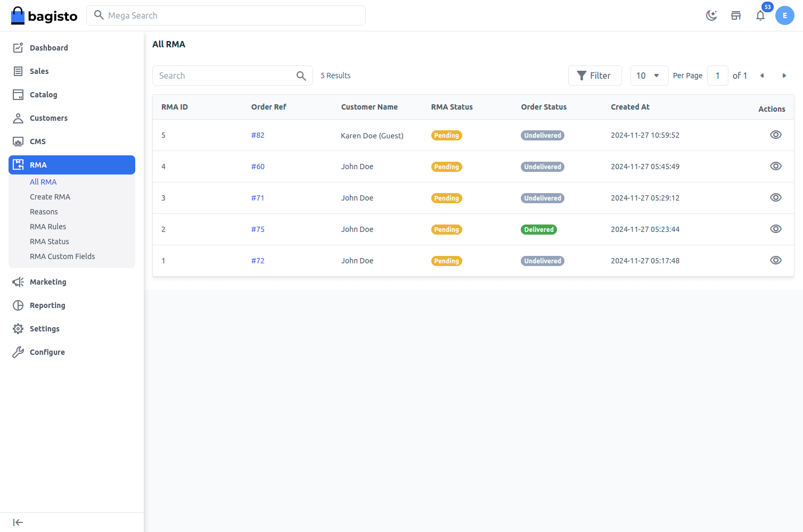Open CMS menu in the sidebar
Screen dimensions: 803x532
click(72, 142)
